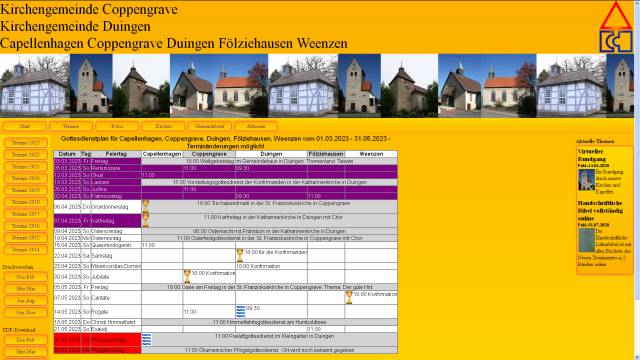Image resolution: width=640 pixels, height=360 pixels.
Task: Click the chalice icon in the Gründonnerstag row
Action: click(145, 206)
